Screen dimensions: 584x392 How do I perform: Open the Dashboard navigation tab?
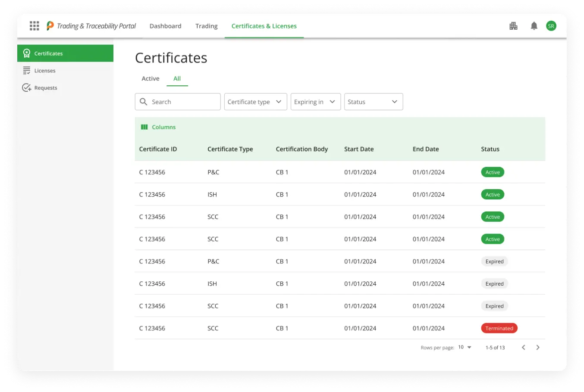pyautogui.click(x=165, y=26)
